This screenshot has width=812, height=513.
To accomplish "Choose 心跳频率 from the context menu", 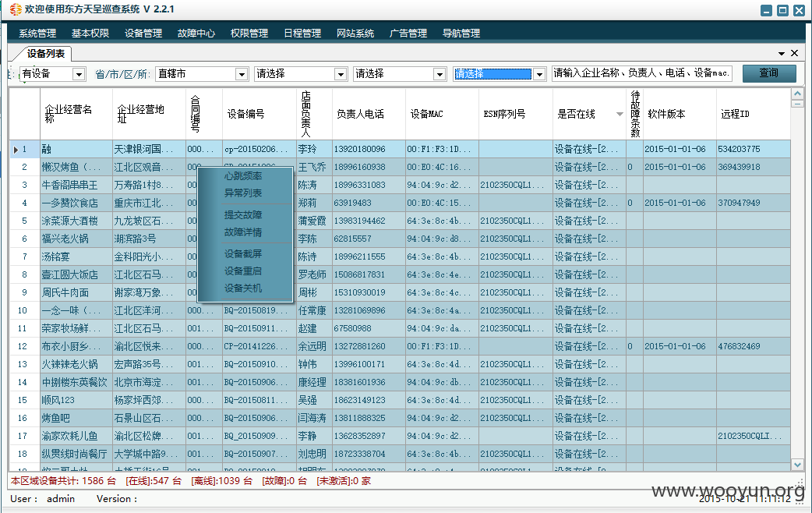I will (243, 176).
